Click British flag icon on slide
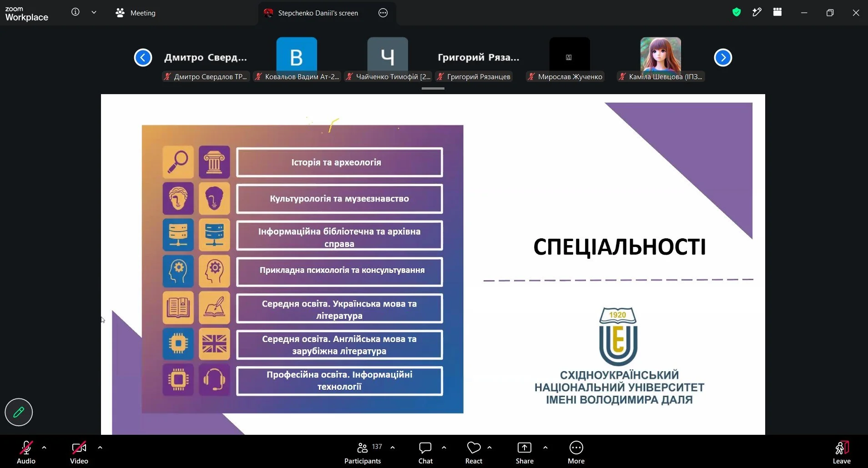 pyautogui.click(x=214, y=344)
